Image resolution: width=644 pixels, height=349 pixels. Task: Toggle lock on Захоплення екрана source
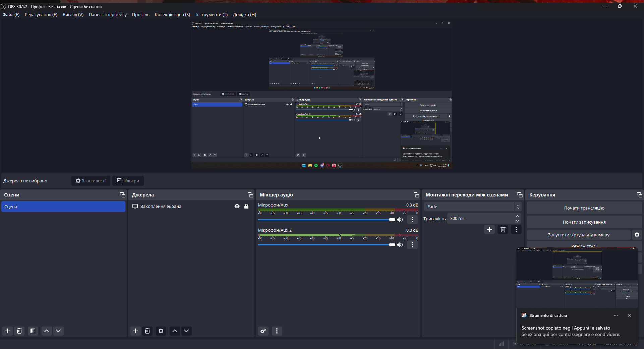[246, 207]
